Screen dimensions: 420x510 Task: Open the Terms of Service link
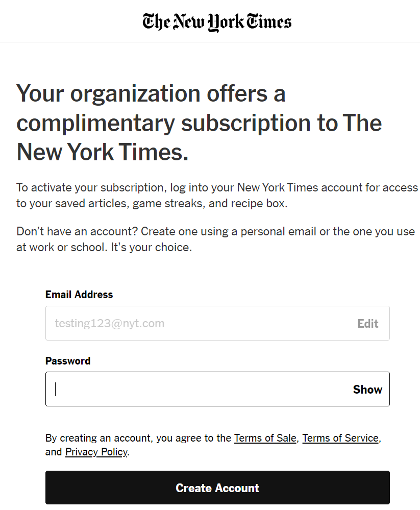pyautogui.click(x=340, y=438)
